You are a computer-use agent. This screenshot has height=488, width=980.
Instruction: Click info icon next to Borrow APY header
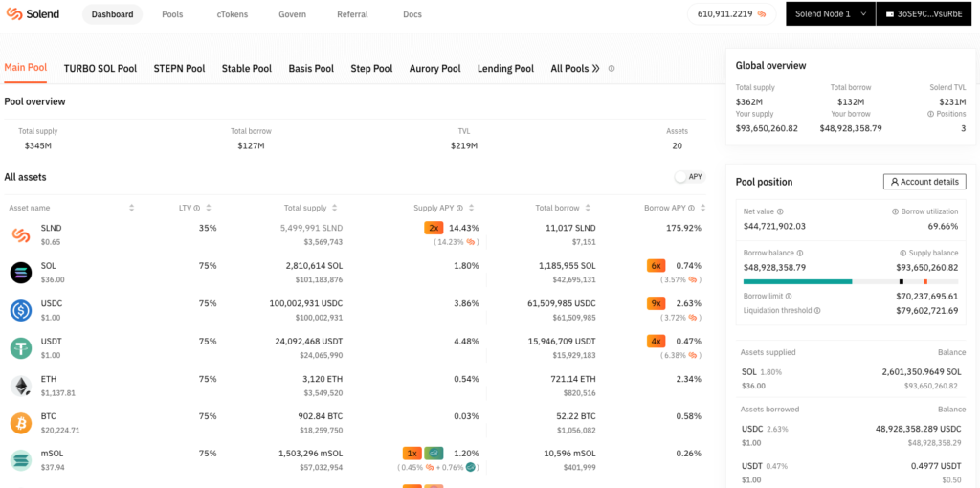tap(693, 208)
